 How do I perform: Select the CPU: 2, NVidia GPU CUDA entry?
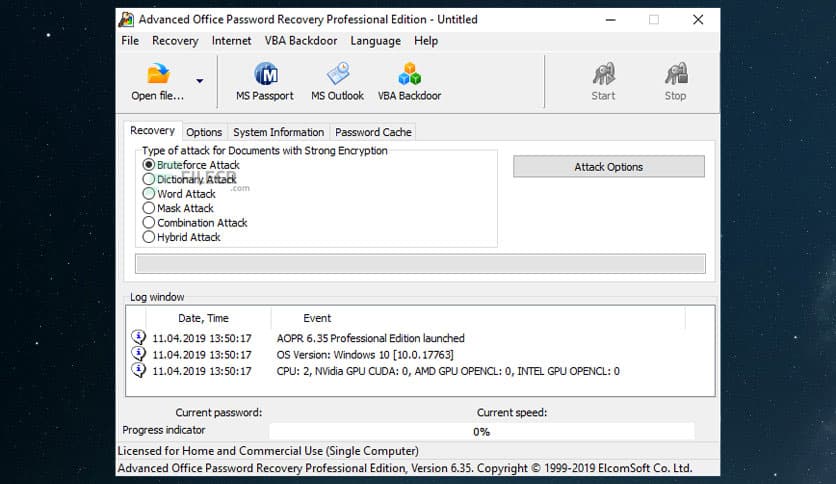coord(448,371)
